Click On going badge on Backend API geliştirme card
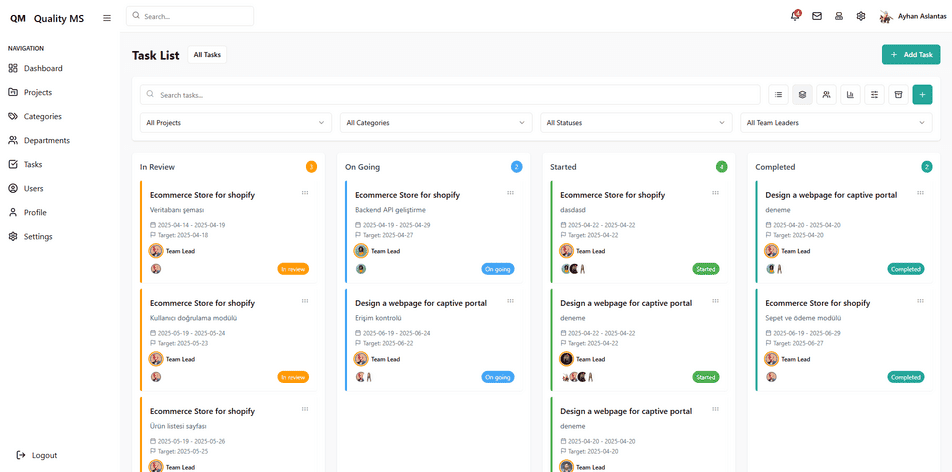Viewport: 952px width, 472px height. 498,268
